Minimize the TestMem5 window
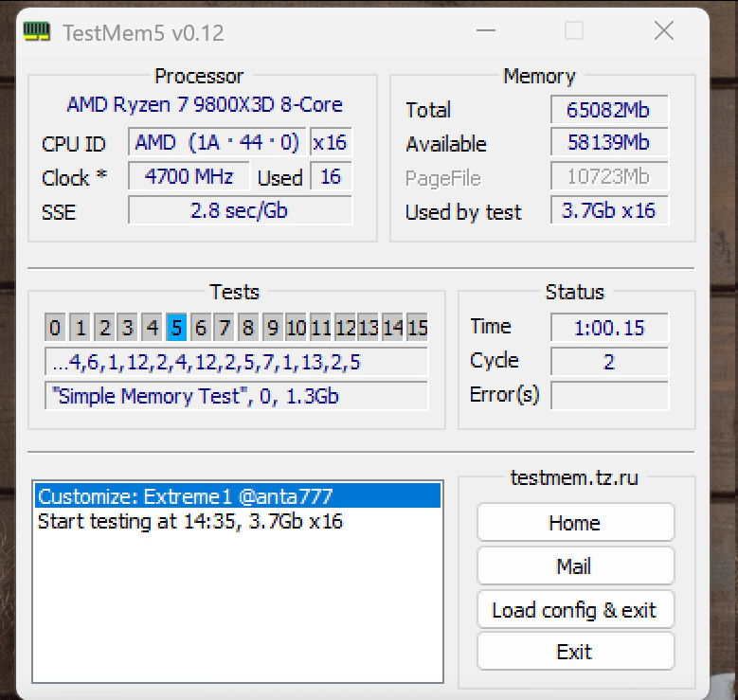The width and height of the screenshot is (738, 700). (x=486, y=31)
